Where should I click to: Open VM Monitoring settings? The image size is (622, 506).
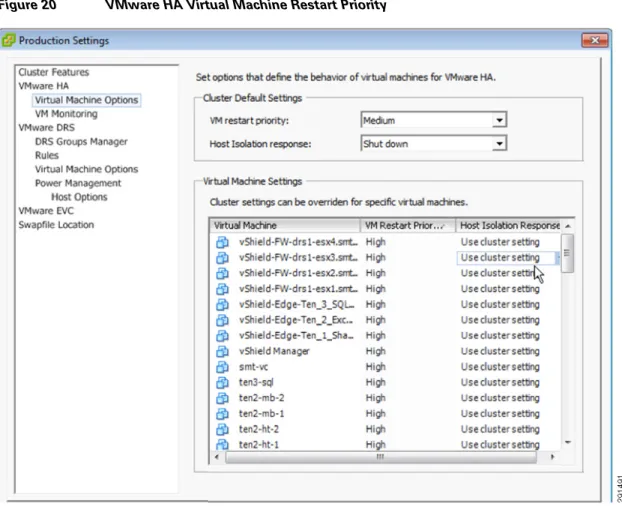coord(66,114)
